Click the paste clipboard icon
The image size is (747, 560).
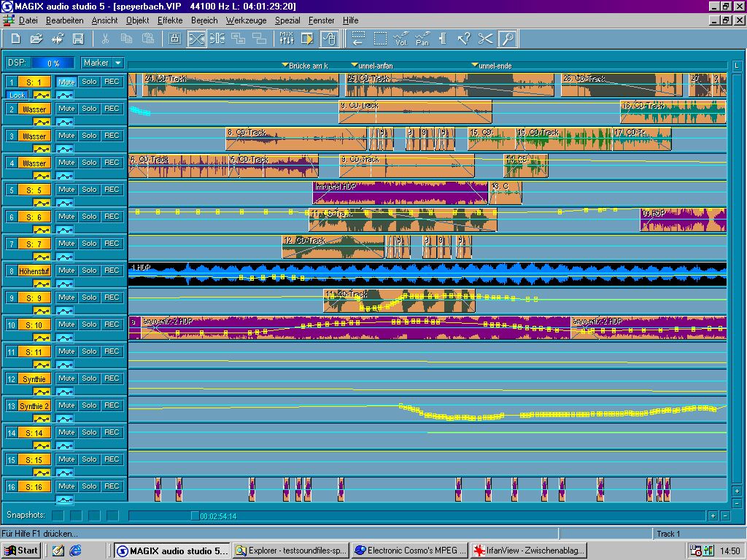point(147,39)
